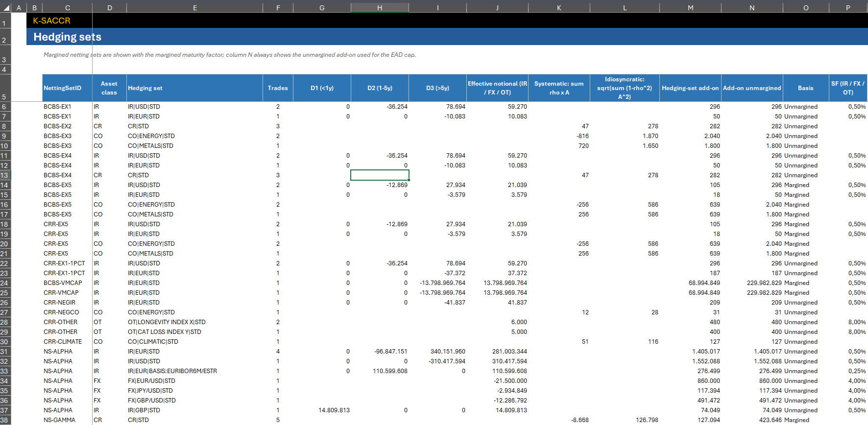Select row header 13
The height and width of the screenshot is (425, 868).
[5, 175]
